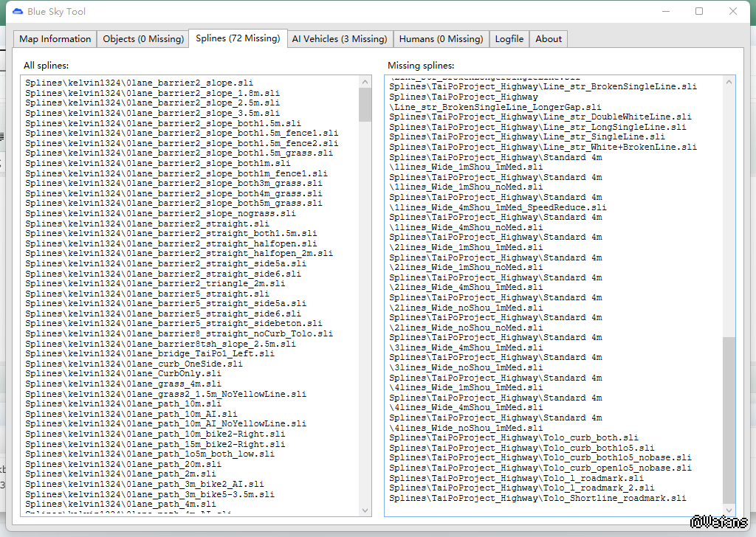
Task: Maximize the Blue Sky Tool window
Action: (699, 11)
